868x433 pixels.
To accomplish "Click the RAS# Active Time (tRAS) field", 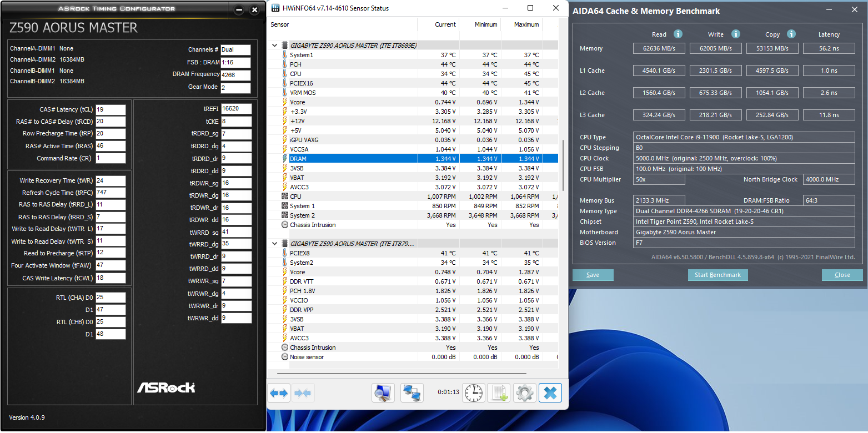I will pyautogui.click(x=111, y=146).
